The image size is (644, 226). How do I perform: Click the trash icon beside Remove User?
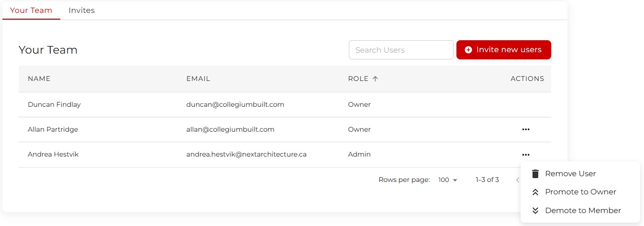pos(535,174)
